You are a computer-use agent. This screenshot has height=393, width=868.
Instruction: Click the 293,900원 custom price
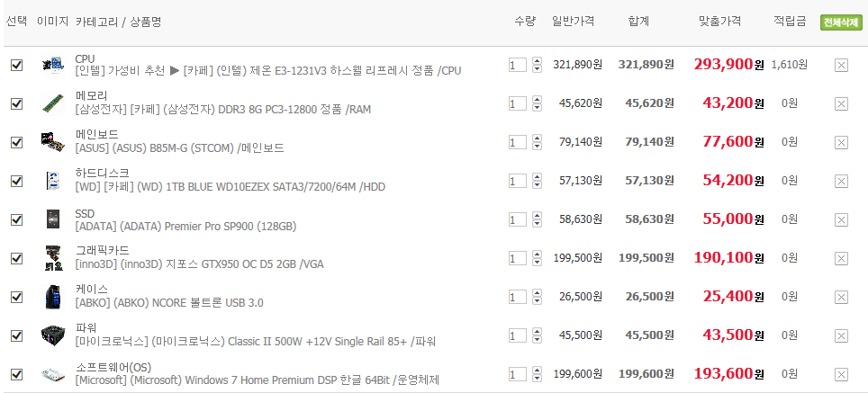(x=728, y=64)
